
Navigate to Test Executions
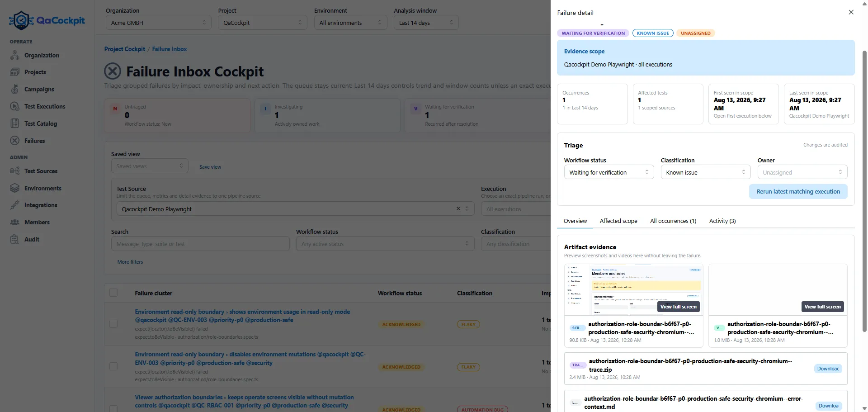[38, 106]
